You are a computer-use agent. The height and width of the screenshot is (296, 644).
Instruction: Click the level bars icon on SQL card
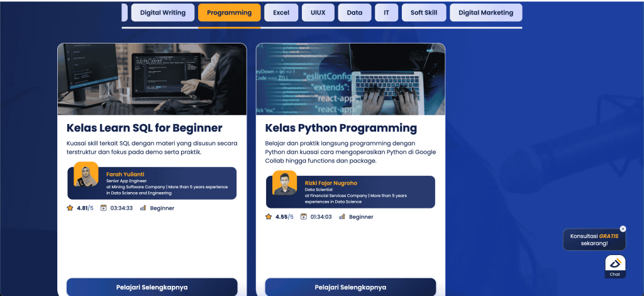pos(143,208)
